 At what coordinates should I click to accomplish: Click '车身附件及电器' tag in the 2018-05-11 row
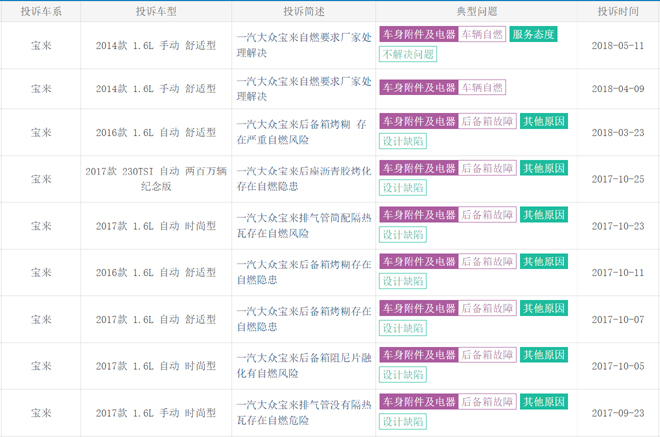419,34
